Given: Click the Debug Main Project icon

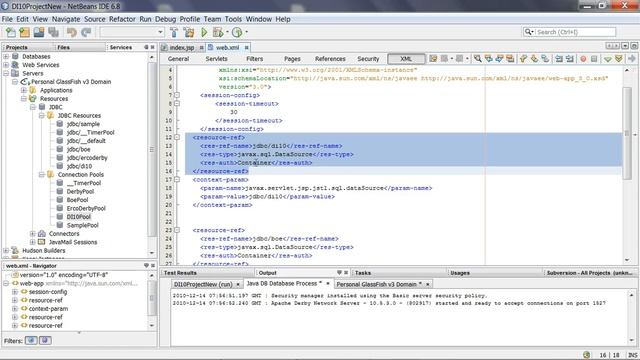Looking at the screenshot, I should (x=218, y=32).
